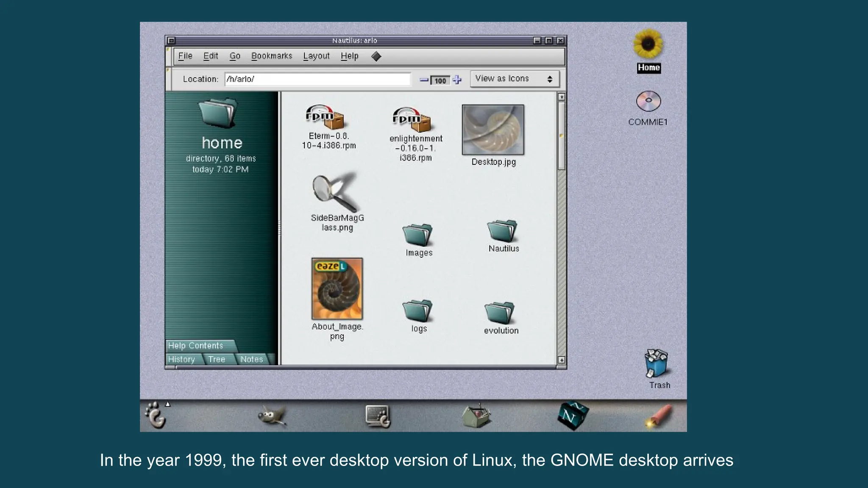Image resolution: width=868 pixels, height=488 pixels.
Task: Open the Help Contents sidebar tab
Action: pos(196,346)
